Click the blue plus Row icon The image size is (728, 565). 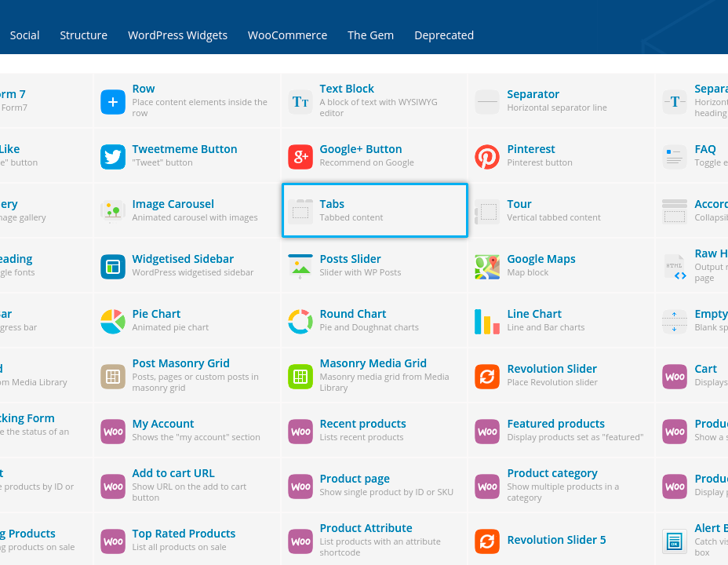113,102
